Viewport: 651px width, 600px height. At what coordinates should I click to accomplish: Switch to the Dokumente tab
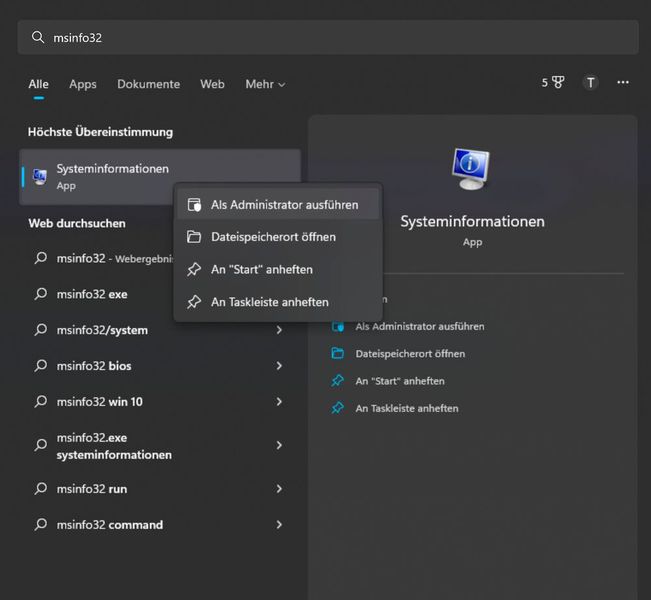149,84
